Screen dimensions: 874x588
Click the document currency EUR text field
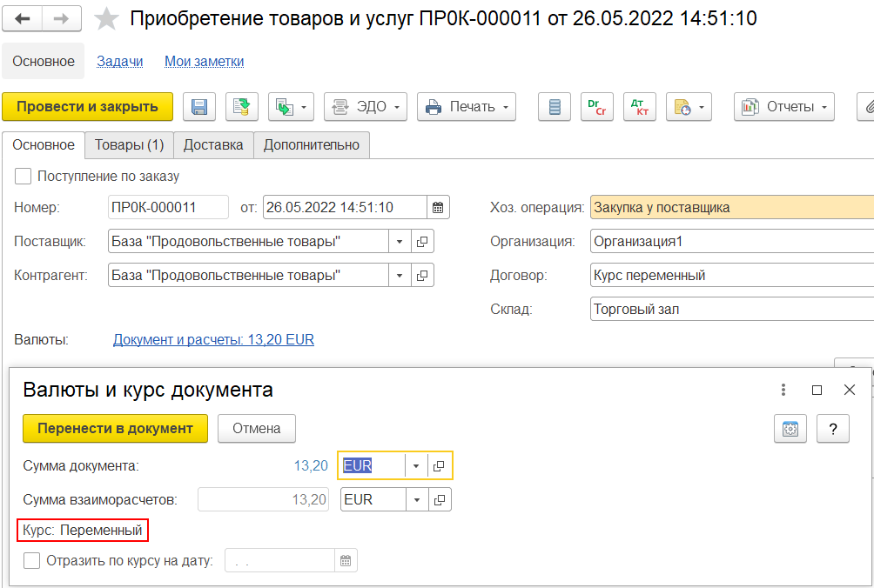click(372, 466)
